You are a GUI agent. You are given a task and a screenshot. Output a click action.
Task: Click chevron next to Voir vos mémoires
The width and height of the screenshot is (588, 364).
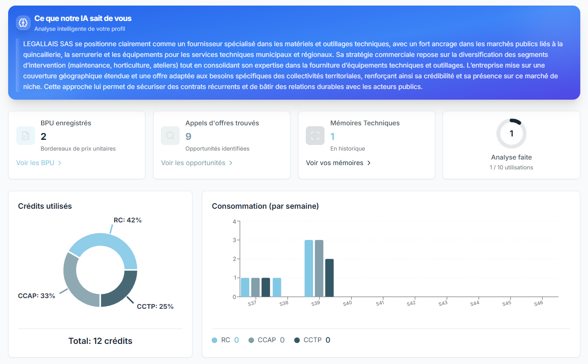pyautogui.click(x=369, y=163)
